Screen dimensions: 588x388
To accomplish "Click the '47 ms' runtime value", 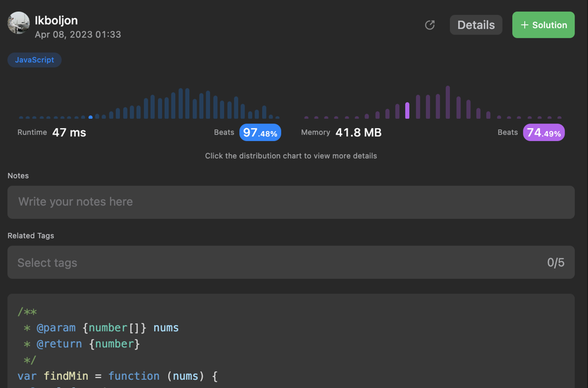I will coord(69,132).
